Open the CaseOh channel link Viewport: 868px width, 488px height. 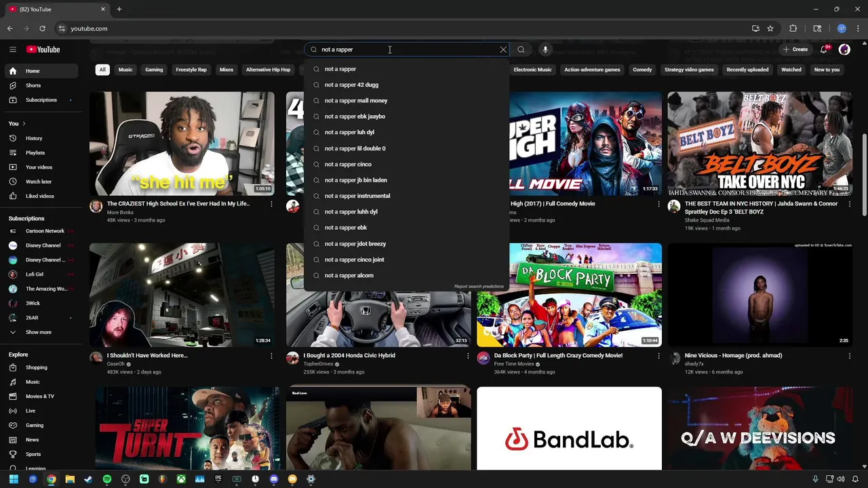point(116,364)
